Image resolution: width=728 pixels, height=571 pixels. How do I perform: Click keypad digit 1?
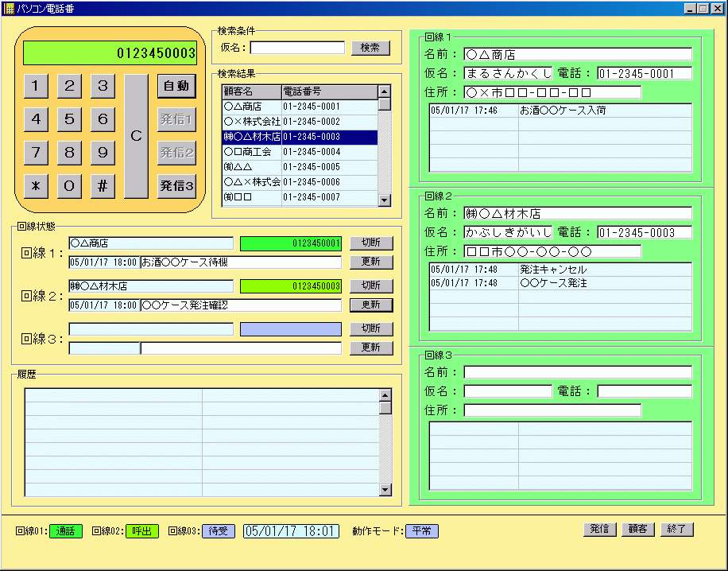coord(36,86)
